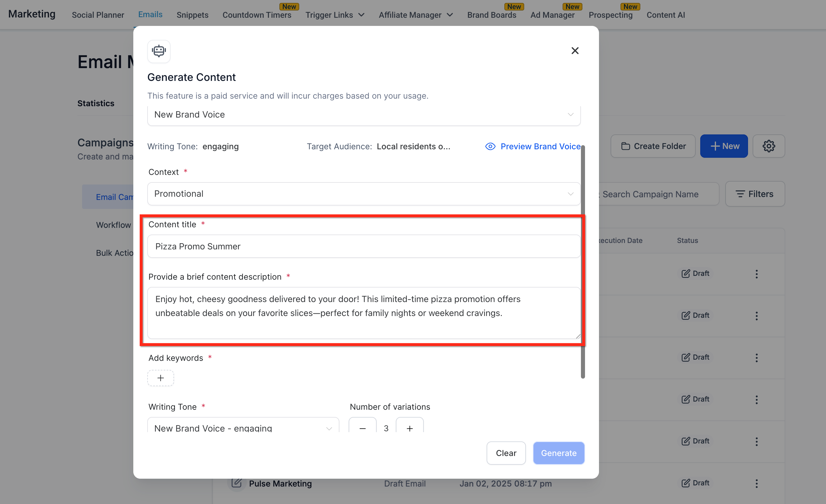Decrease number of variations with minus
826x504 pixels.
(362, 427)
